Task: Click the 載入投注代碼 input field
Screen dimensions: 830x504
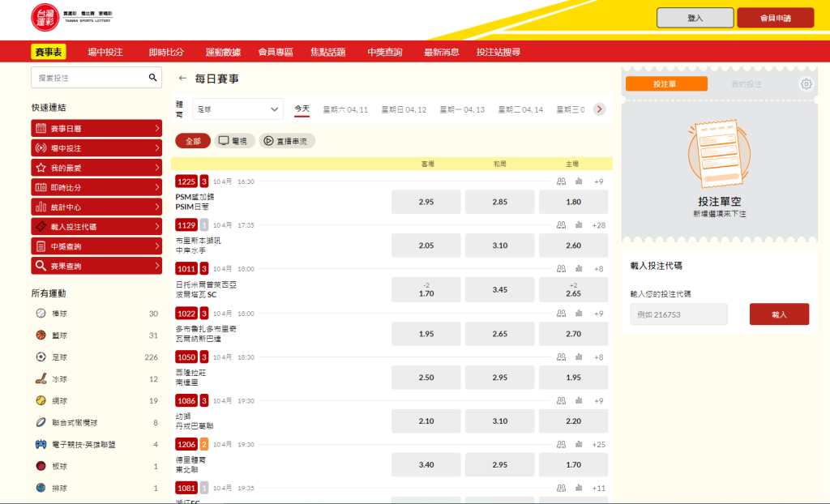Action: [x=678, y=314]
